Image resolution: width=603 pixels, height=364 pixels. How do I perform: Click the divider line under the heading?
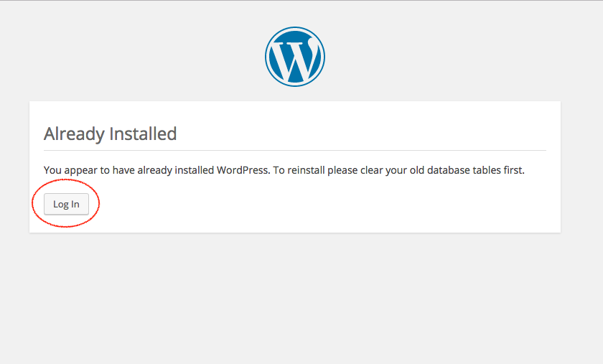(x=294, y=150)
